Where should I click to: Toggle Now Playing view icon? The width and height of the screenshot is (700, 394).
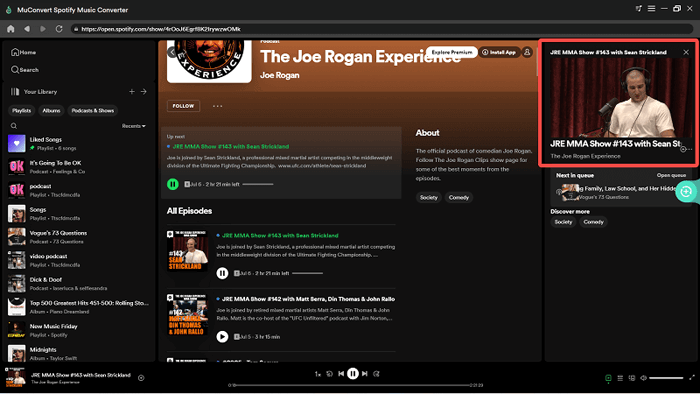608,378
